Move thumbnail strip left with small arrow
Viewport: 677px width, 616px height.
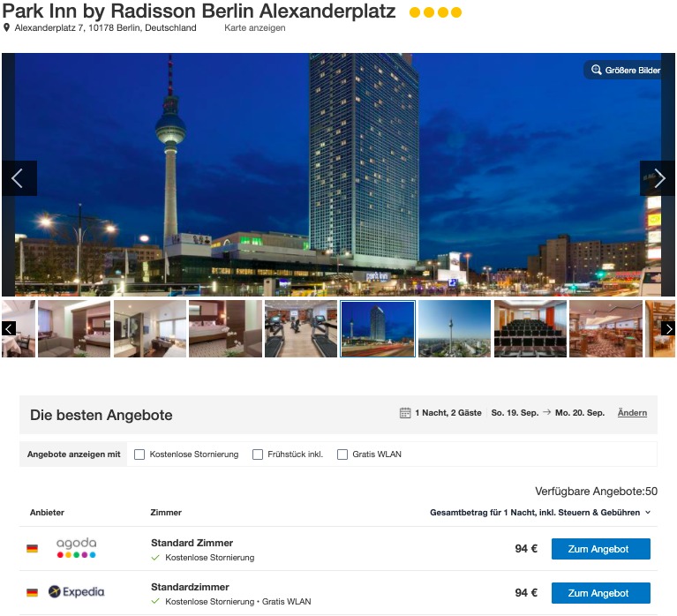pos(9,328)
